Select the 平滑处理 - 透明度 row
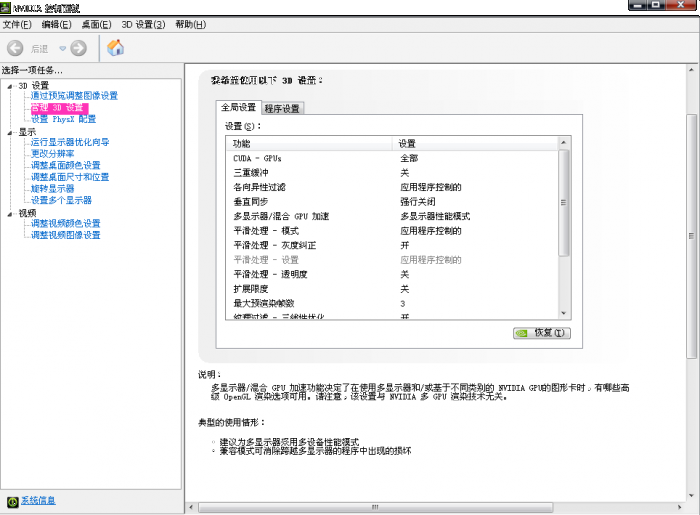Viewport: 700px width, 515px height. click(x=392, y=274)
